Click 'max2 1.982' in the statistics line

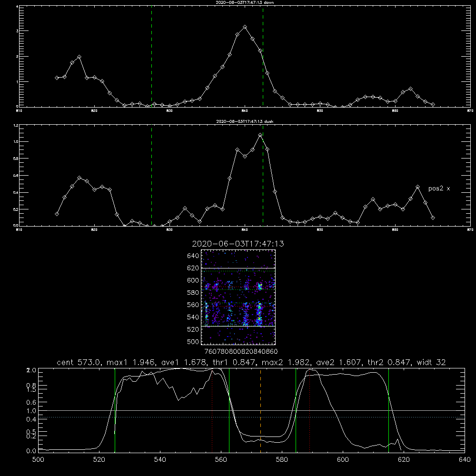tap(285, 362)
